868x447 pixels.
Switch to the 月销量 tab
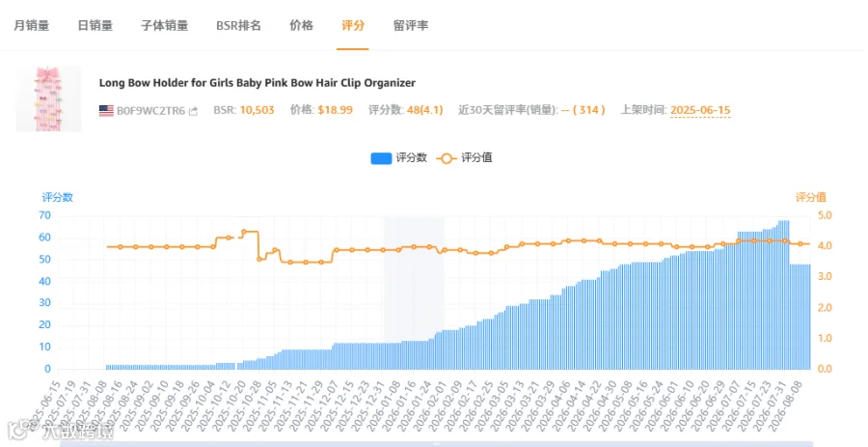(x=32, y=25)
